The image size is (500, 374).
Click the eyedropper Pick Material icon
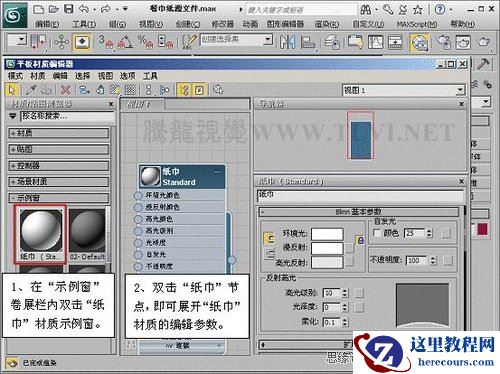click(31, 90)
